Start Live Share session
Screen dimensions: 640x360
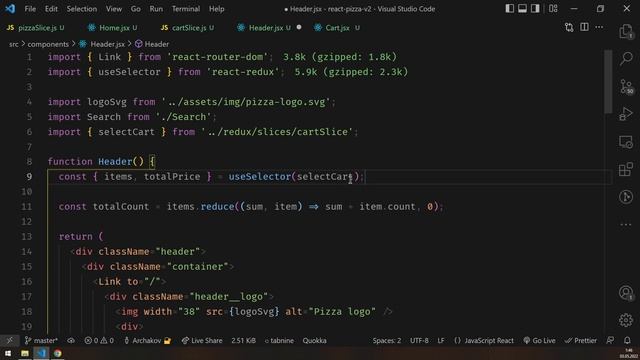click(202, 340)
